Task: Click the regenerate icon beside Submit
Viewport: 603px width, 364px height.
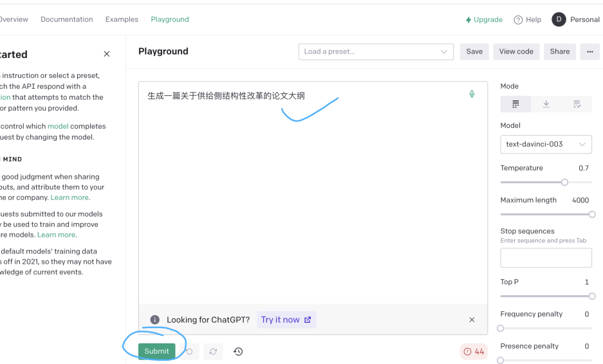Action: 212,352
